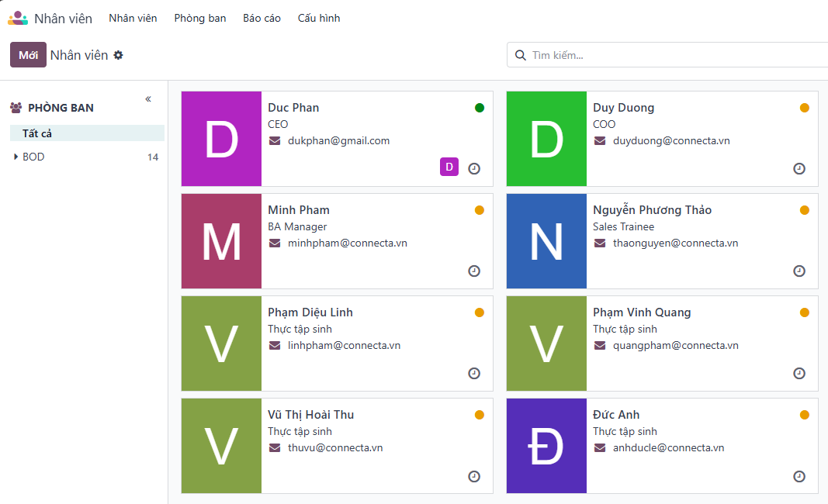
Task: Open activity clock on Đức Anh card
Action: tap(799, 477)
